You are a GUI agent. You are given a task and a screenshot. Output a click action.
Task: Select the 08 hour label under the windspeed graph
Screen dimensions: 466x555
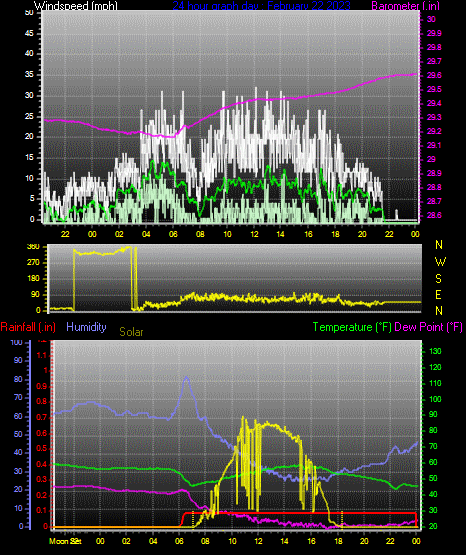(200, 234)
